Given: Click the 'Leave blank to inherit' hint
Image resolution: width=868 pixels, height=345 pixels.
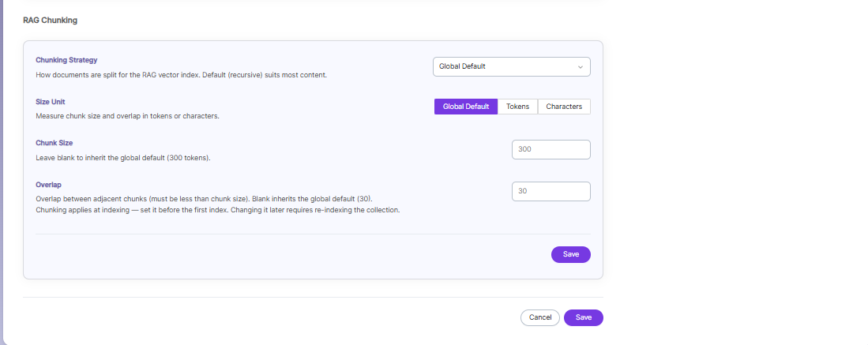Looking at the screenshot, I should pos(123,158).
